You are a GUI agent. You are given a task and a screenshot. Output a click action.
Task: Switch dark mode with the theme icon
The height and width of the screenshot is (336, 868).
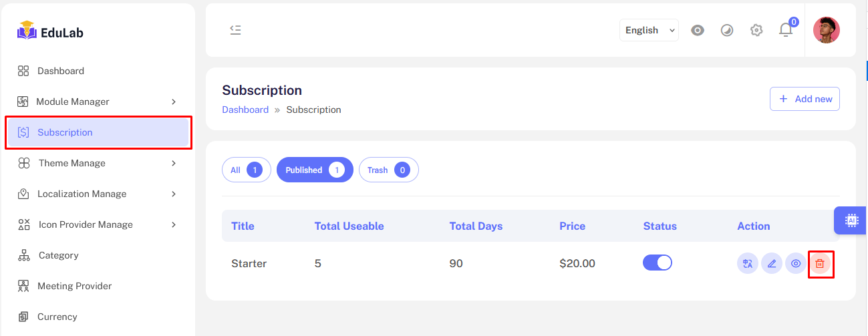coord(727,30)
